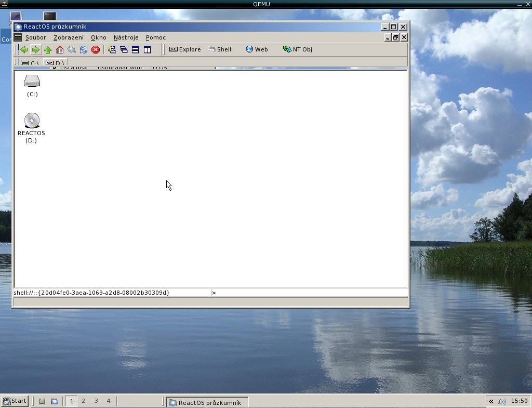The height and width of the screenshot is (408, 532).
Task: Click the ReactOS průzkumník title bar icon
Action: coord(18,27)
